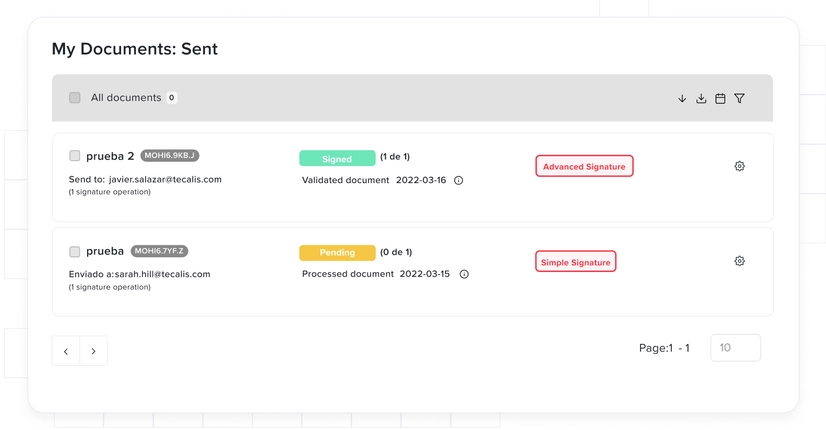Click the Advanced Signature badge
The width and height of the screenshot is (826, 430).
(x=584, y=166)
